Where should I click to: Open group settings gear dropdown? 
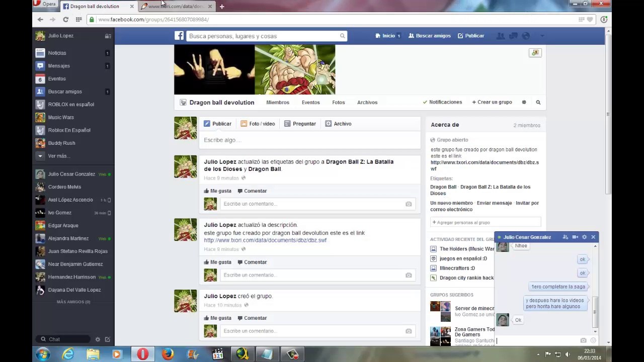(524, 102)
